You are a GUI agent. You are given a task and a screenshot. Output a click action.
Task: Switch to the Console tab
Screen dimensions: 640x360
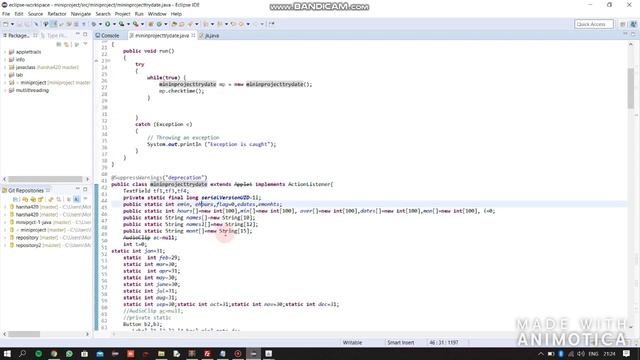point(107,36)
